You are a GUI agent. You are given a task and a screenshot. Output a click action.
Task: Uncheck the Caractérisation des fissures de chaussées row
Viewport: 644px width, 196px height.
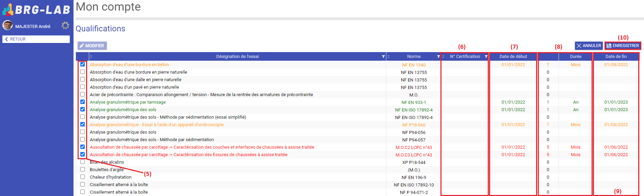coord(82,154)
